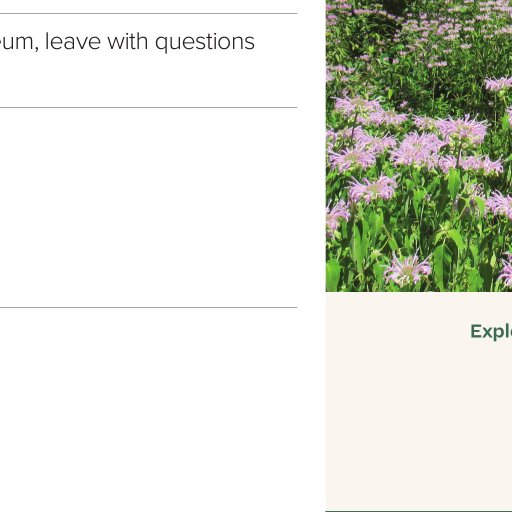This screenshot has height=512, width=512.
Task: Click the divider line just below the headline
Action: (x=149, y=107)
